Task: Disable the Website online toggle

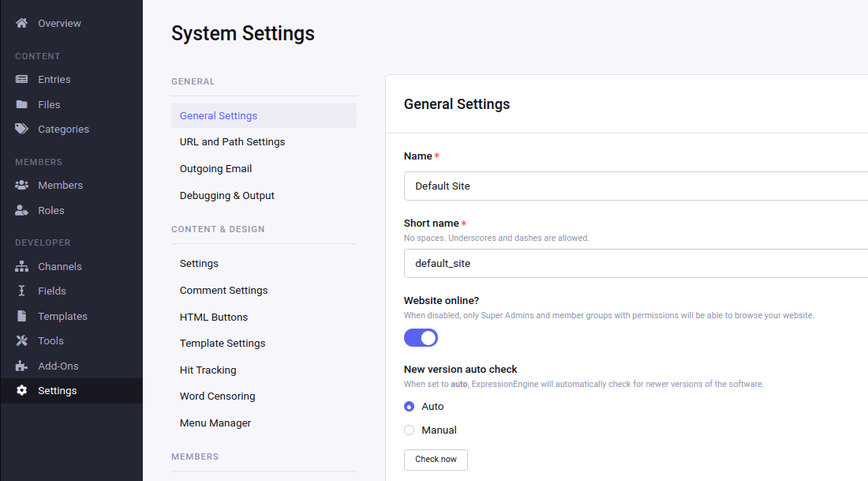Action: point(421,337)
